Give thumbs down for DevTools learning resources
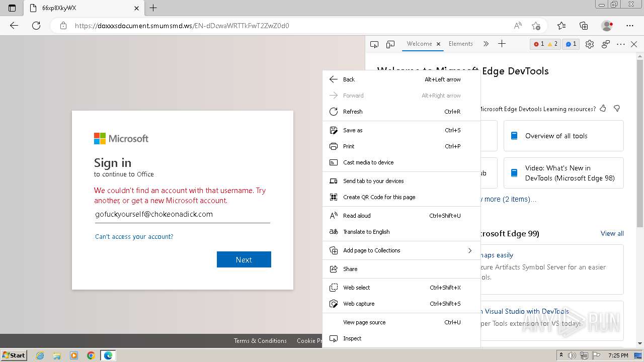 click(x=617, y=108)
